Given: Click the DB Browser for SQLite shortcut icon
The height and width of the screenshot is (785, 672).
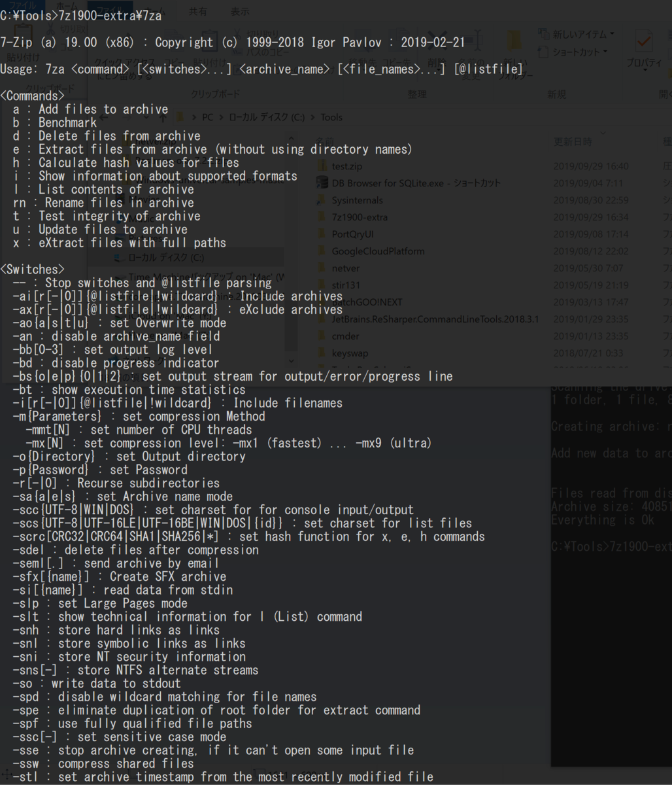Looking at the screenshot, I should pyautogui.click(x=321, y=183).
